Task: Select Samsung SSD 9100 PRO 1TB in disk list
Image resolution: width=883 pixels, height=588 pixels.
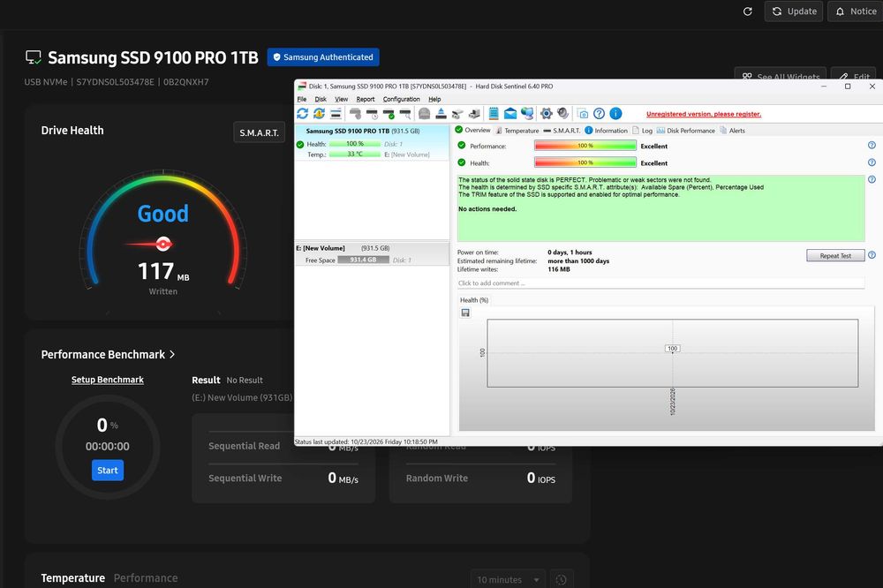Action: (x=372, y=142)
